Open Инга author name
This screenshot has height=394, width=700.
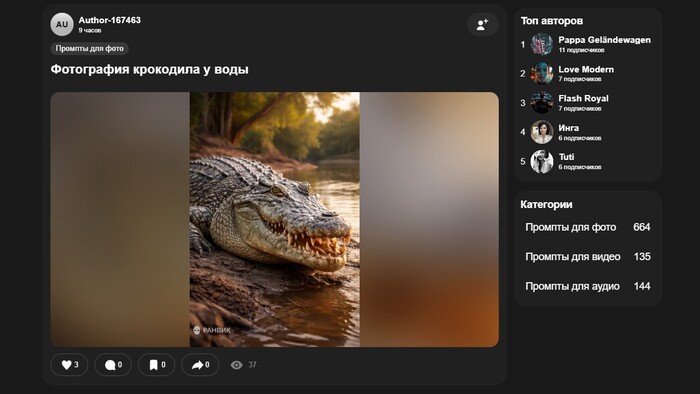[568, 128]
